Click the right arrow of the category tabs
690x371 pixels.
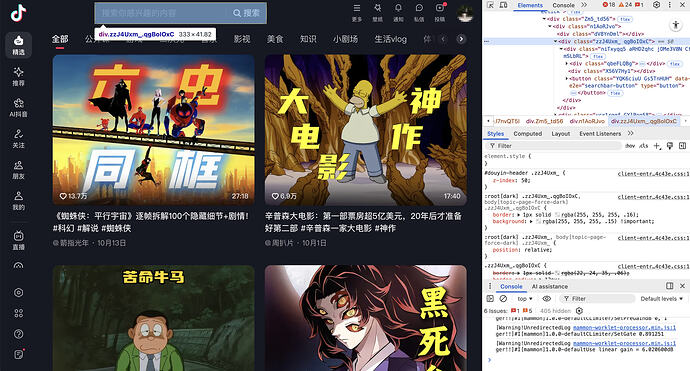coord(461,39)
